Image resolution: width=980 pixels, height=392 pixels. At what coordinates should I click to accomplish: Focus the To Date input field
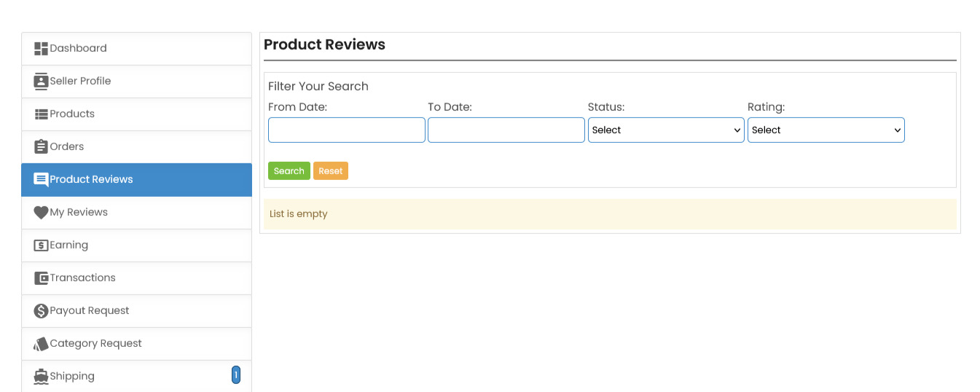(506, 130)
